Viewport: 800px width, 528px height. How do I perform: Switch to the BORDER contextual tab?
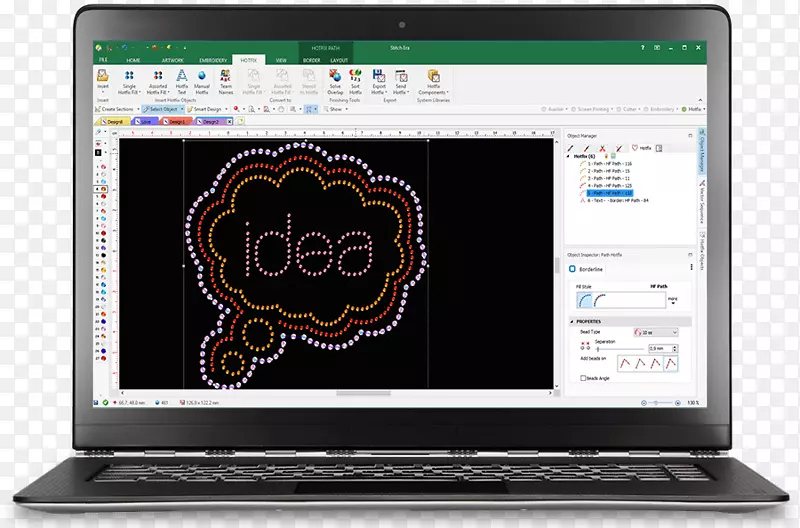click(x=311, y=60)
